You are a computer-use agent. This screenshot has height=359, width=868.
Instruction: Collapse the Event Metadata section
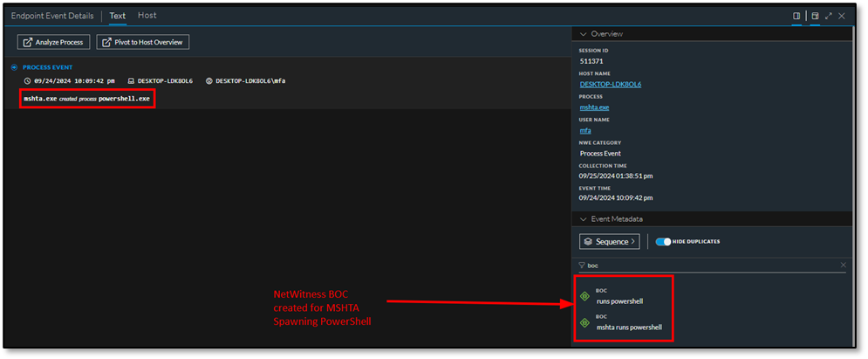coord(583,219)
